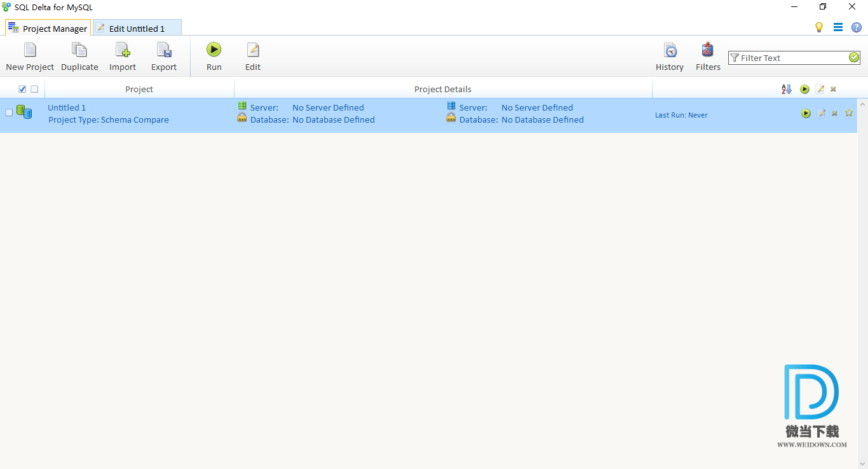Close the SQL Delta window
868x469 pixels.
tap(852, 7)
